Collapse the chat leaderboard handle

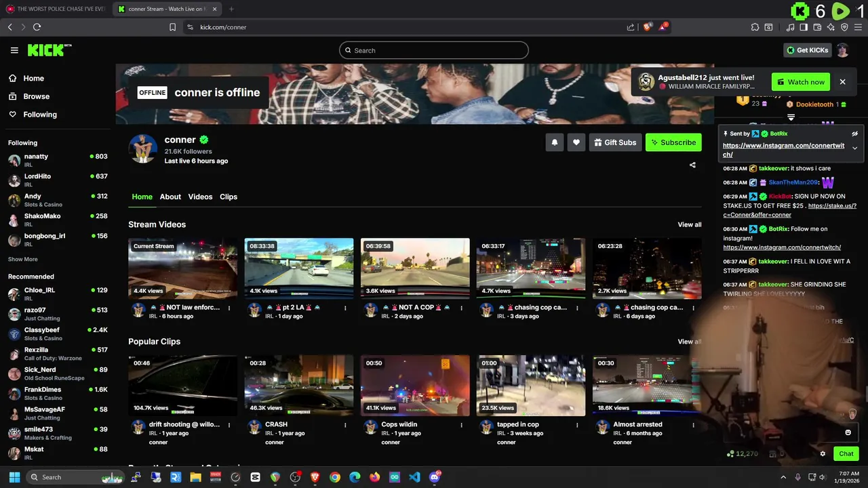coord(791,117)
